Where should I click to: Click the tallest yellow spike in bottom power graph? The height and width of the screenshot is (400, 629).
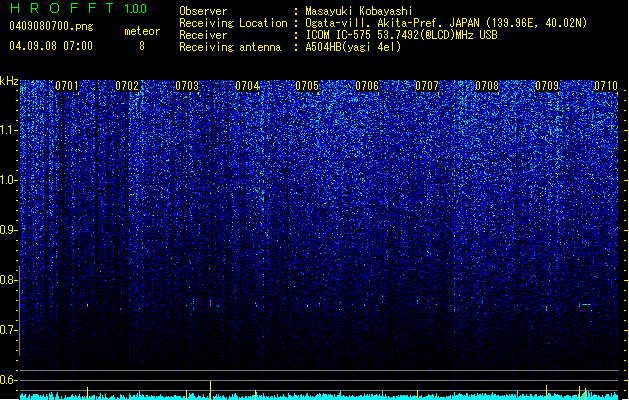[210, 390]
